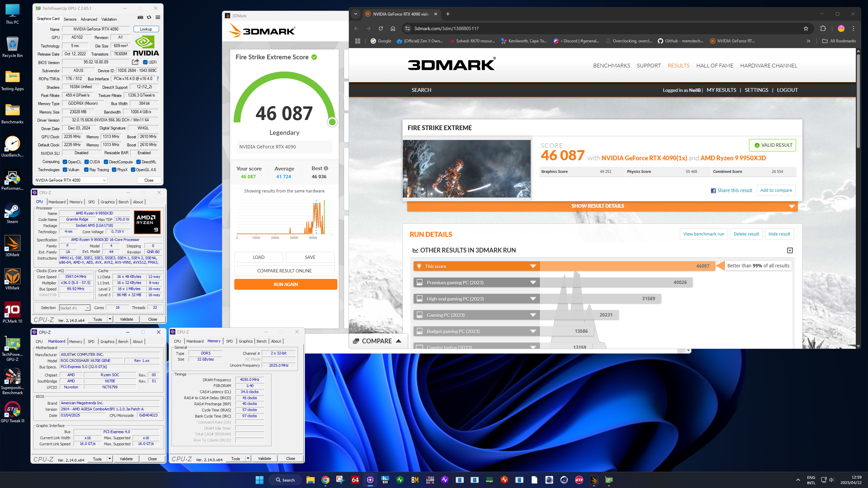Open the Superposition Benchmark desktop shortcut
This screenshot has width=868, height=488.
(x=13, y=382)
